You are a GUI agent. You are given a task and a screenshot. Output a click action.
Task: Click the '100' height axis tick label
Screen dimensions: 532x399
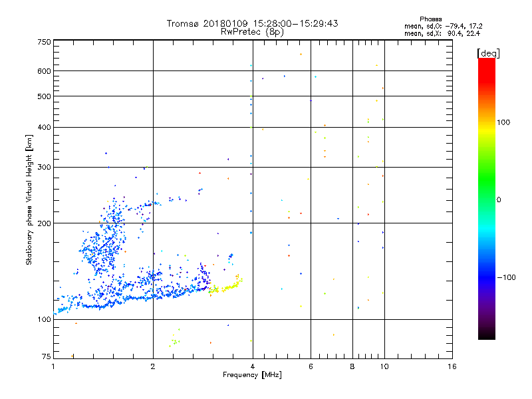click(x=44, y=320)
